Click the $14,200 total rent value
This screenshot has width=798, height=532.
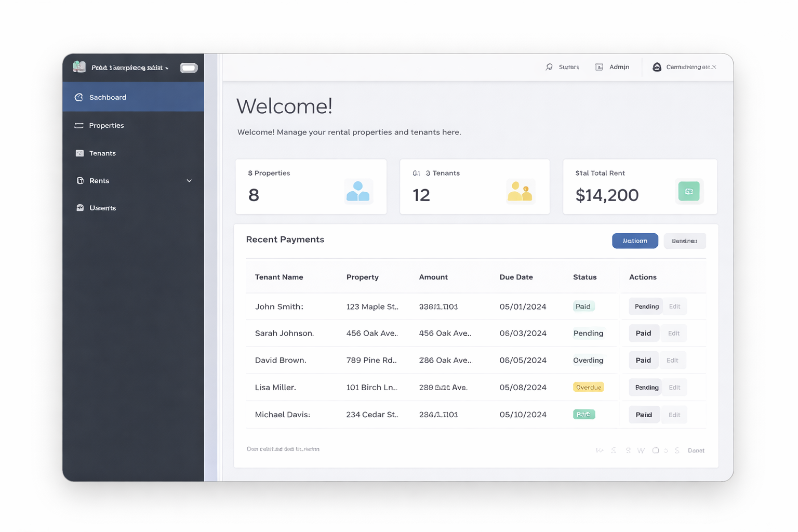point(607,195)
